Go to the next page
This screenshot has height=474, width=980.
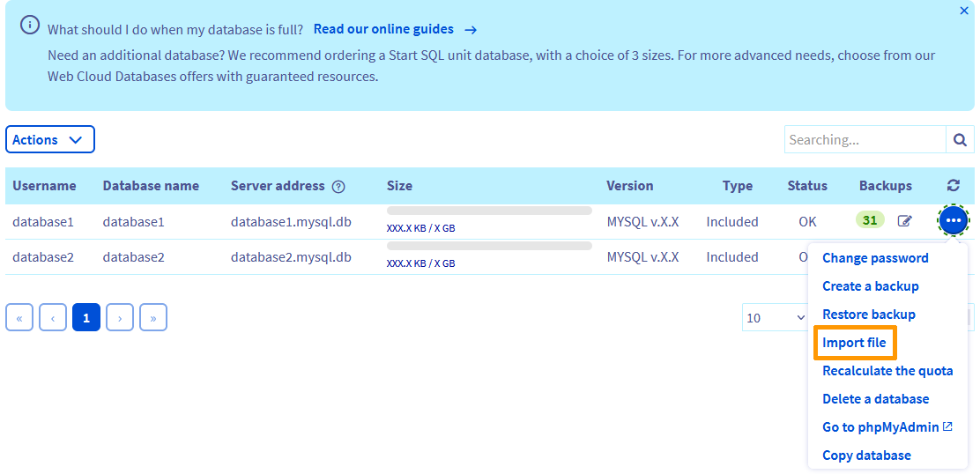(120, 318)
